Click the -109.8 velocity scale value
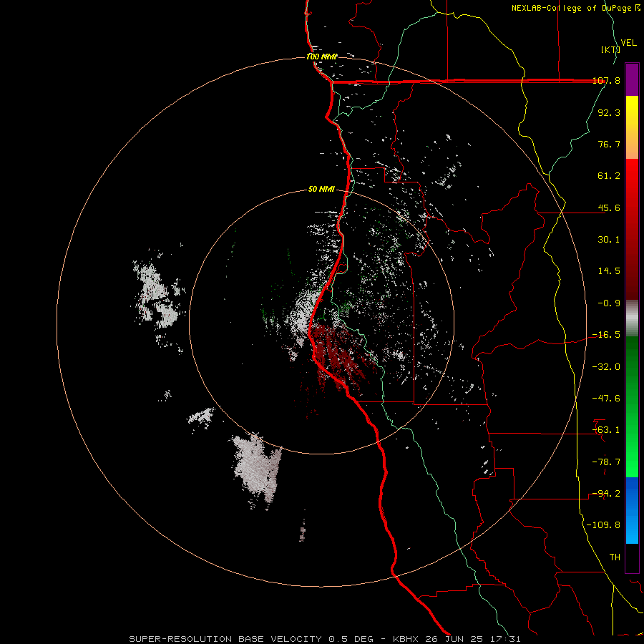This screenshot has height=644, width=644. pyautogui.click(x=604, y=525)
